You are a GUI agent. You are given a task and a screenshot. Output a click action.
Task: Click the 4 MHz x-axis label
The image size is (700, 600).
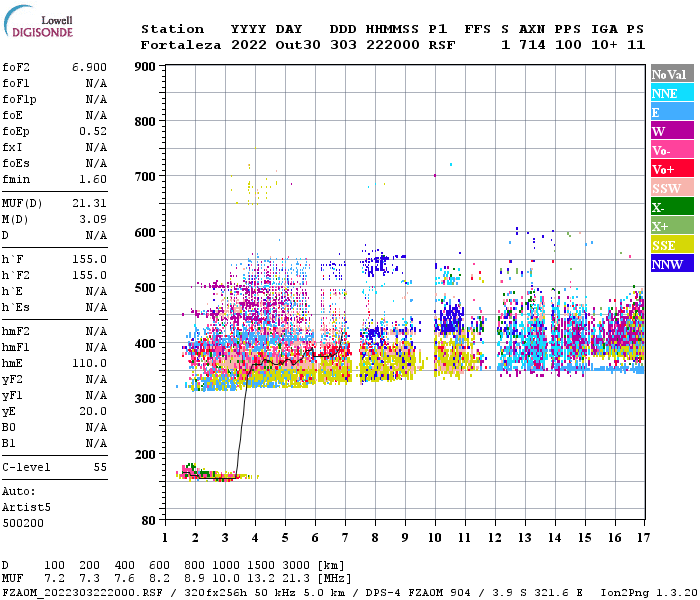255,538
